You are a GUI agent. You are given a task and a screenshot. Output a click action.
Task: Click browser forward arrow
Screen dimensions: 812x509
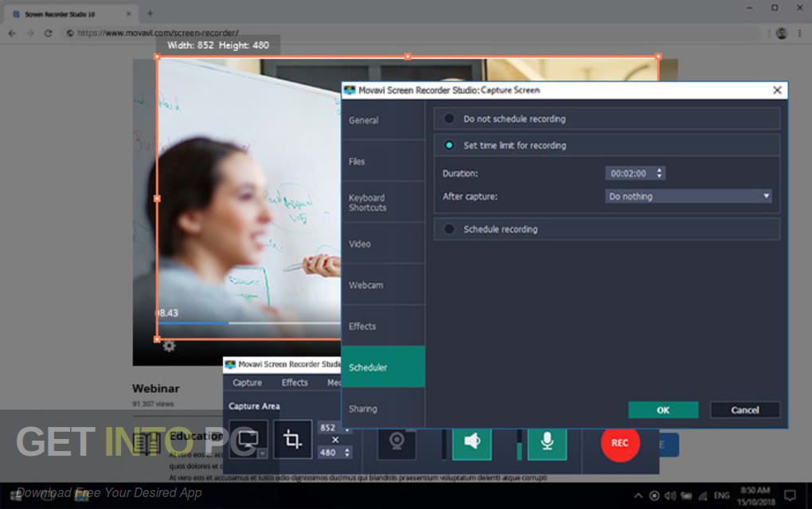coord(30,33)
